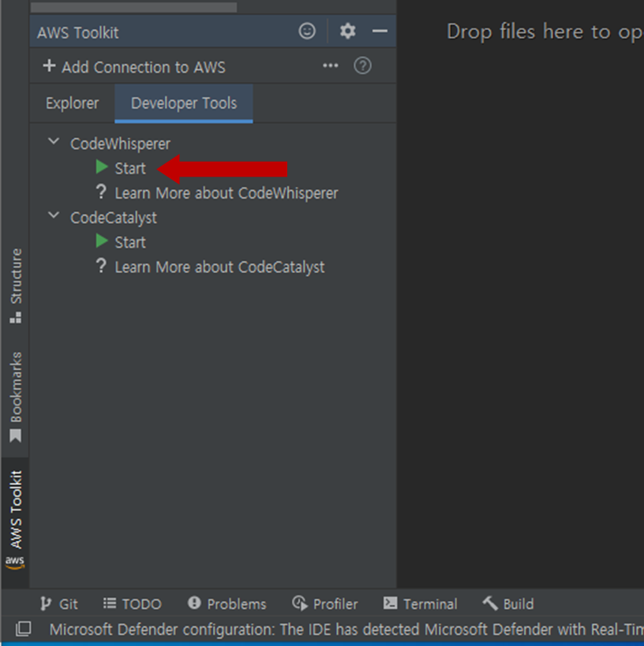Click the Microsoft Defender configuration status message

pyautogui.click(x=346, y=629)
